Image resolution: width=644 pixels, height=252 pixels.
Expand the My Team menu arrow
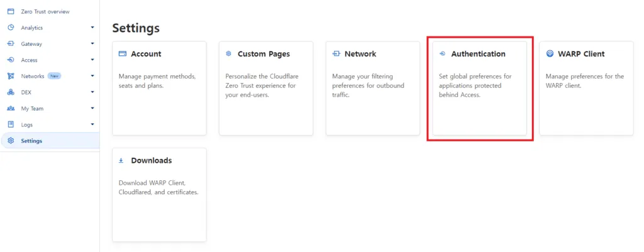click(92, 108)
